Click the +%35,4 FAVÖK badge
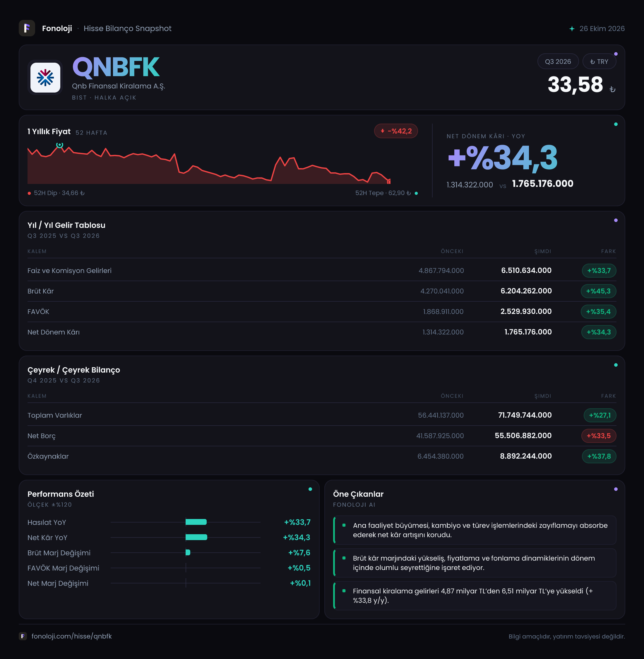Screen dimensions: 644x659 [x=598, y=311]
